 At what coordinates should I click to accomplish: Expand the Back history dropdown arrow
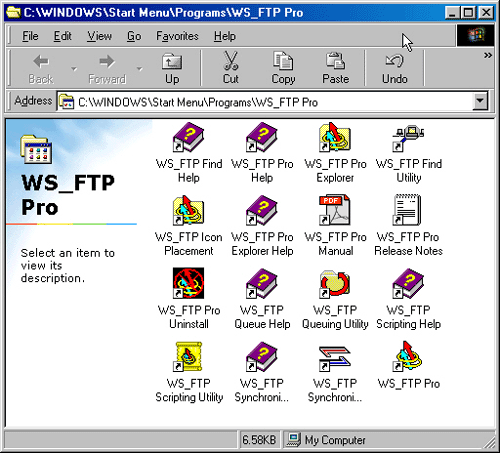pos(74,69)
